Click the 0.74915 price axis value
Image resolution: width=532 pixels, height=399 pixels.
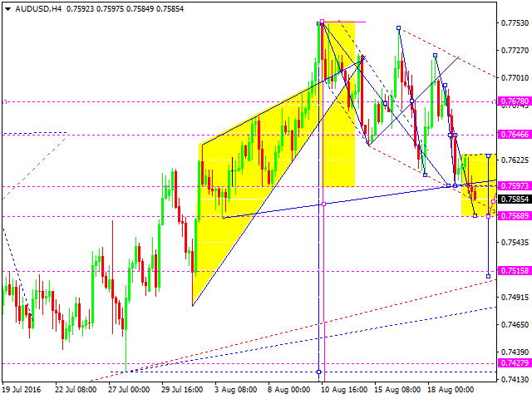point(515,298)
